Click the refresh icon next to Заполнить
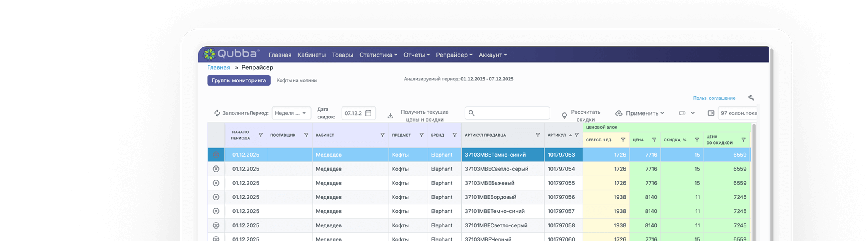868x241 pixels. [x=217, y=113]
